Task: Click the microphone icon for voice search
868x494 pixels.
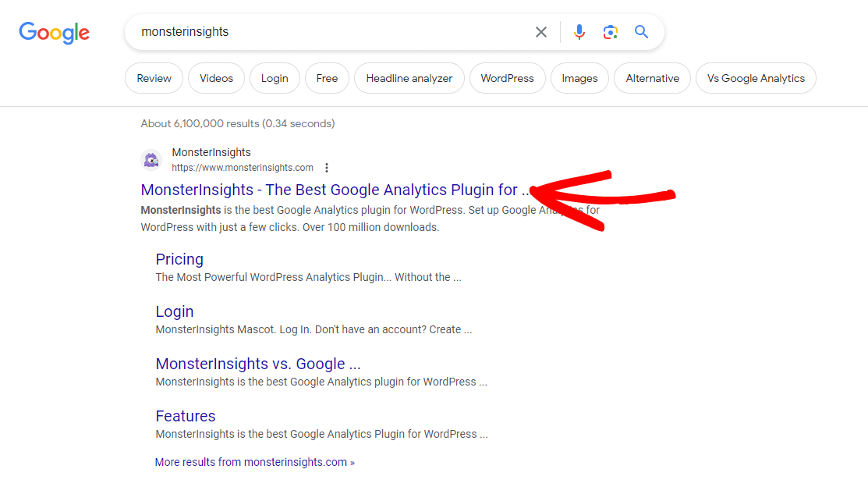Action: [x=579, y=32]
